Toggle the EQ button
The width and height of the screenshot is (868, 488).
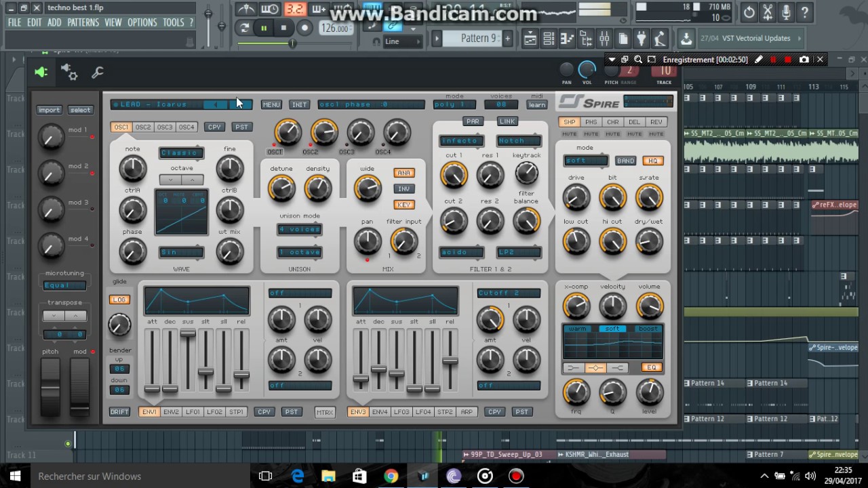(652, 367)
